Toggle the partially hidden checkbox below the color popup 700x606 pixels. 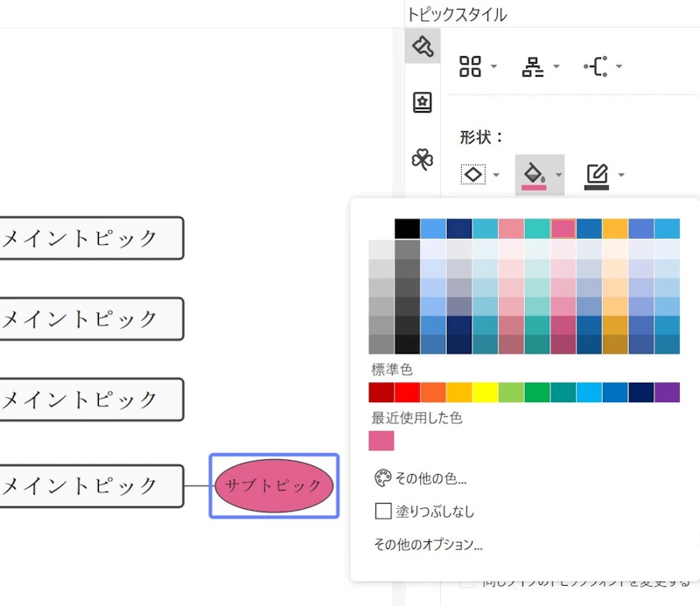468,583
